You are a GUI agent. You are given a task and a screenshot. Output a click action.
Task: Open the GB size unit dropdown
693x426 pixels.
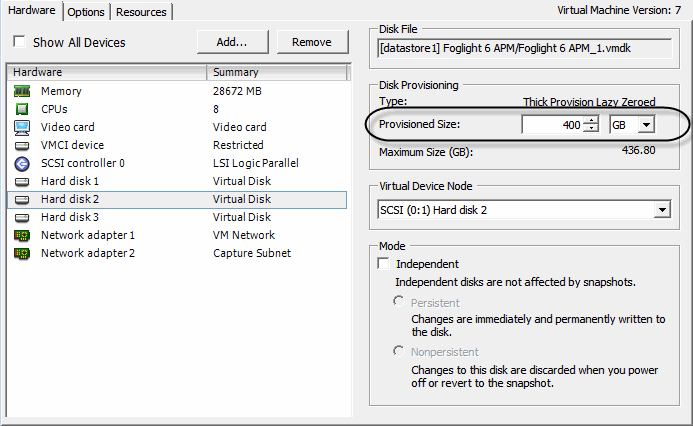tap(645, 125)
